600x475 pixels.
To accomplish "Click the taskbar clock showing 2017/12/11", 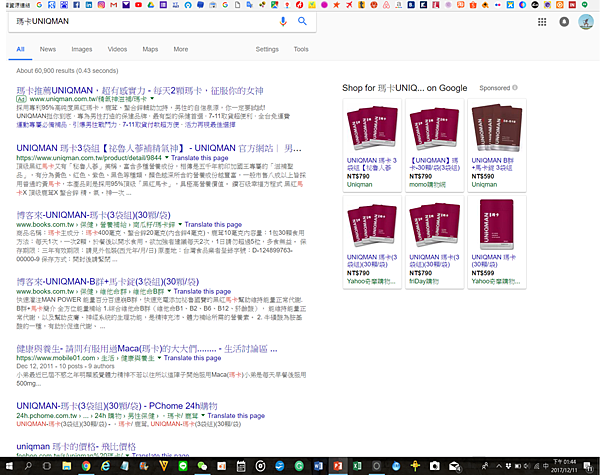I will coord(564,466).
